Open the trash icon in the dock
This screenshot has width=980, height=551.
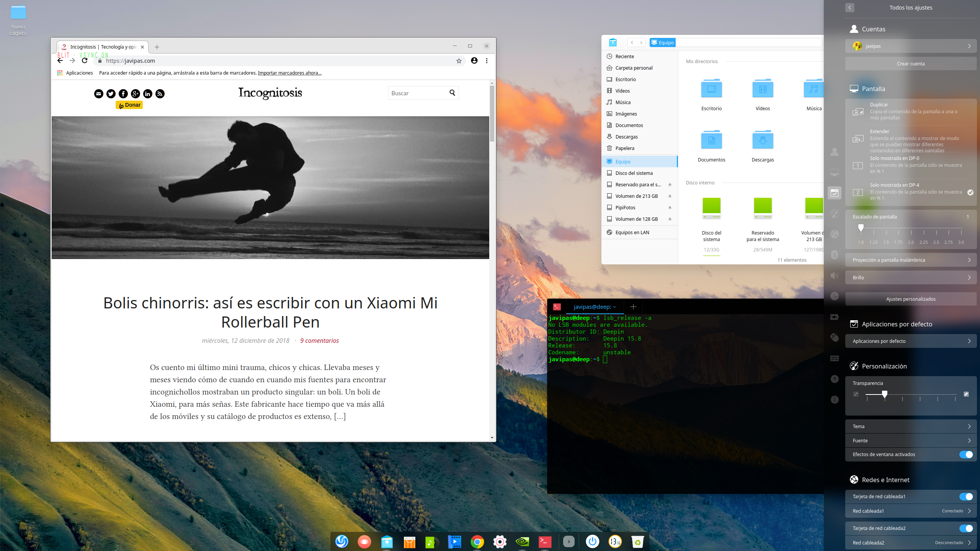[637, 541]
